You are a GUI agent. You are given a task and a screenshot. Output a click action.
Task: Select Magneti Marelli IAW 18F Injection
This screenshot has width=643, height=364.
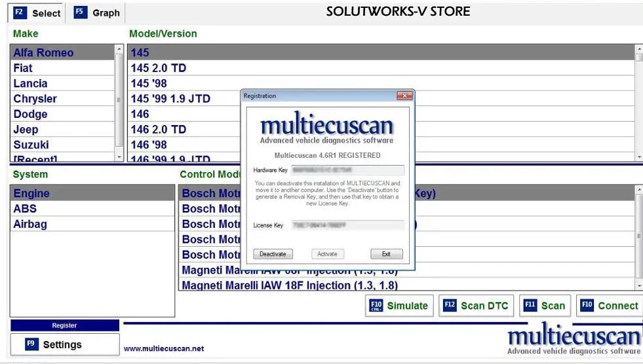click(407, 285)
